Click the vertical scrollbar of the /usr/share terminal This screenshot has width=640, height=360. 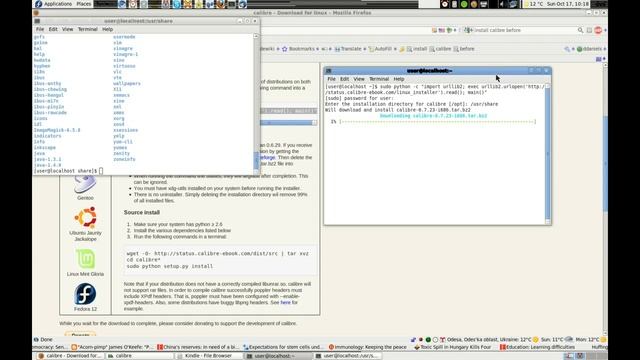256,104
